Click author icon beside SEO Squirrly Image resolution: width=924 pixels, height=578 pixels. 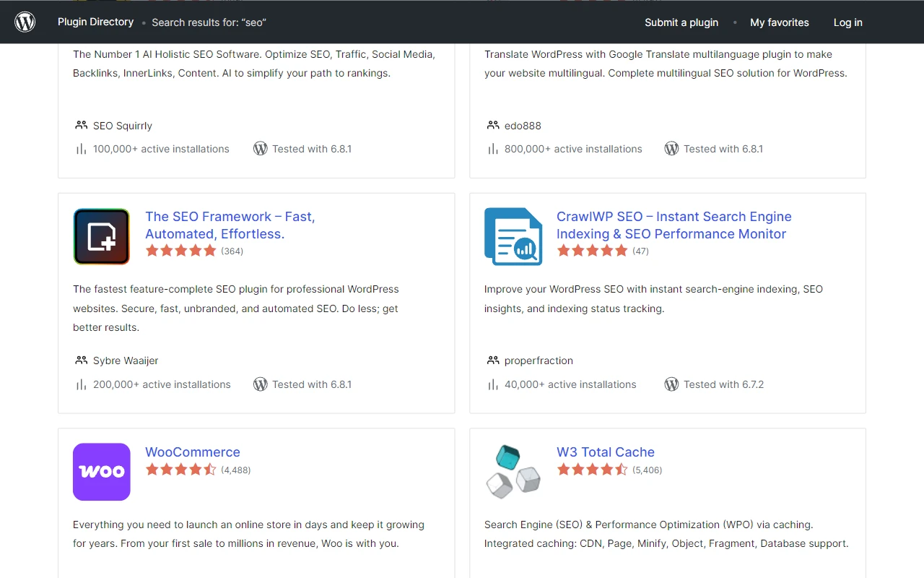point(81,125)
